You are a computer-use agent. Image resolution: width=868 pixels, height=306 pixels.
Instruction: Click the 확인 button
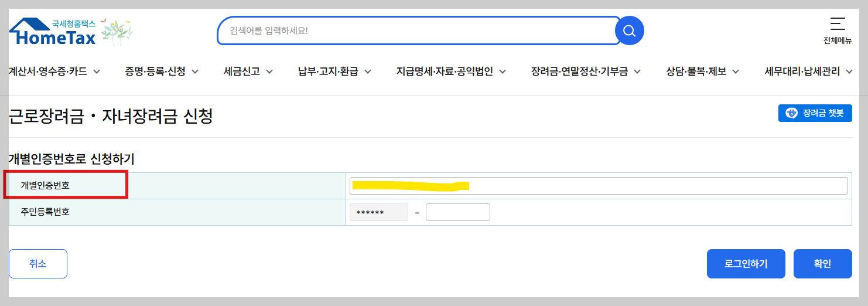822,264
